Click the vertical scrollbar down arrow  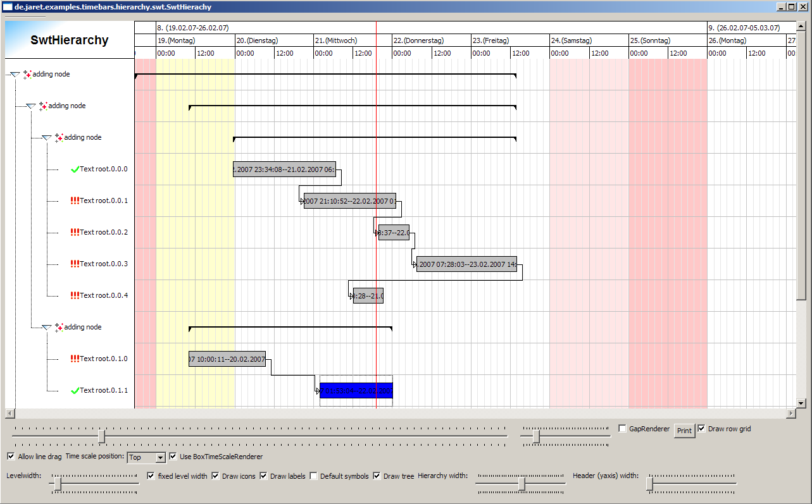click(x=801, y=402)
